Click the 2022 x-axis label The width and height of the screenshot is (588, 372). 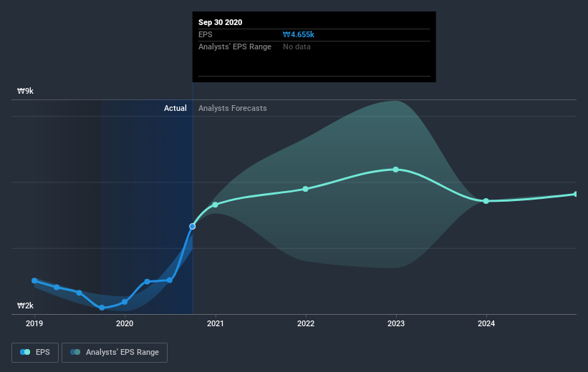306,323
